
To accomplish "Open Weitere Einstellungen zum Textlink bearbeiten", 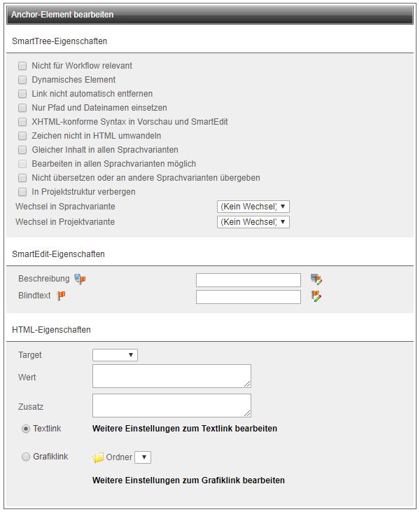I will [185, 429].
